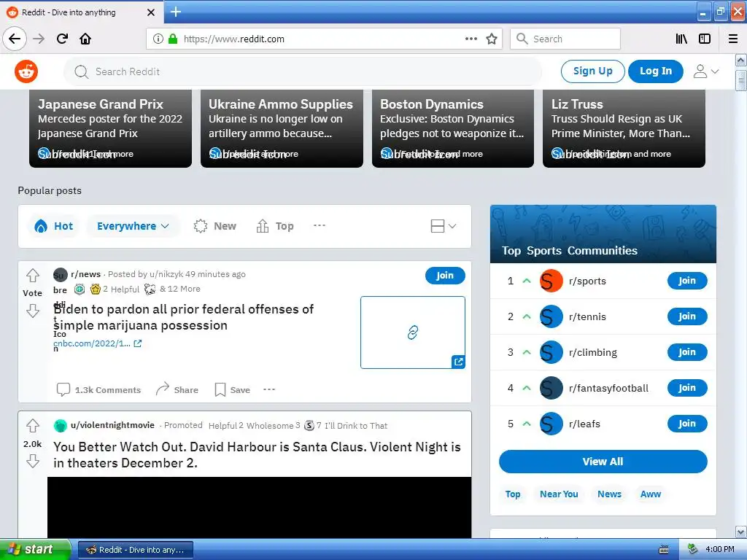Viewport: 747px width, 560px height.
Task: Open the Japanese Grand Prix trending card
Action: (111, 128)
